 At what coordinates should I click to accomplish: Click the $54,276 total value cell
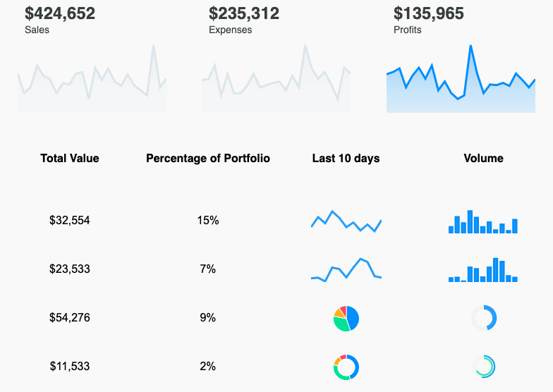(x=70, y=318)
